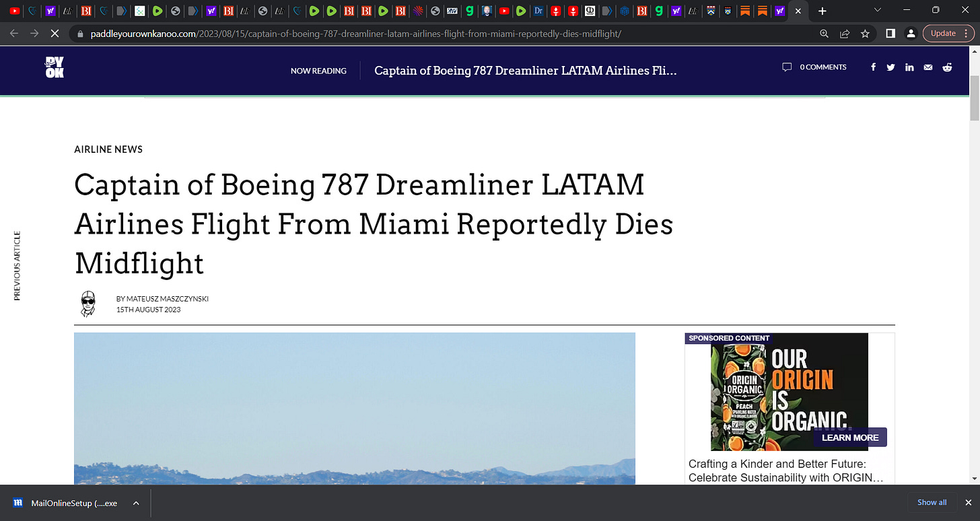Open comments via the speech bubble icon
The width and height of the screenshot is (980, 521).
787,67
